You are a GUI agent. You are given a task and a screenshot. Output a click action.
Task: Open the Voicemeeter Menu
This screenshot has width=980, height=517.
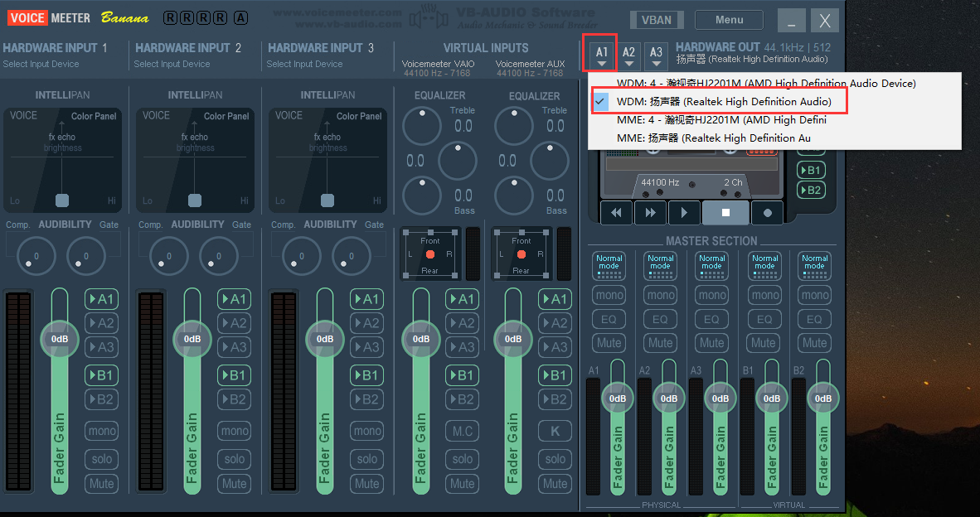click(x=729, y=19)
